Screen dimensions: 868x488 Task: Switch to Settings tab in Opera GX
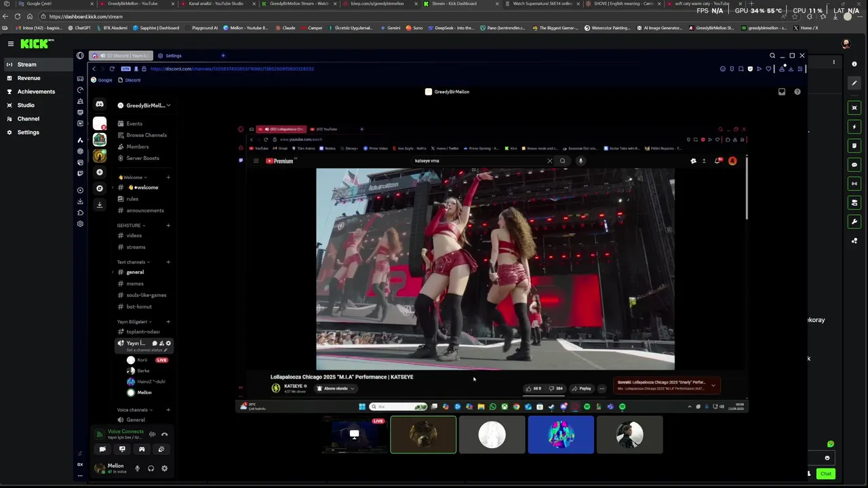[x=170, y=56]
